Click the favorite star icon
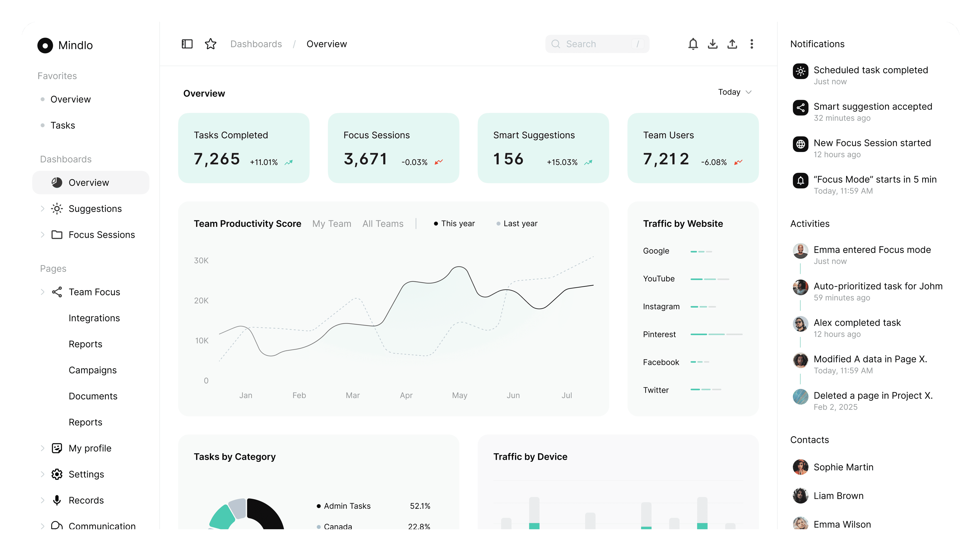The height and width of the screenshot is (551, 980). [210, 44]
